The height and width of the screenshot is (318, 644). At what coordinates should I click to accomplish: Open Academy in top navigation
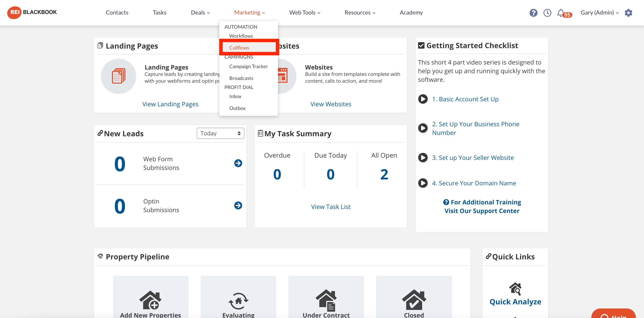click(411, 12)
